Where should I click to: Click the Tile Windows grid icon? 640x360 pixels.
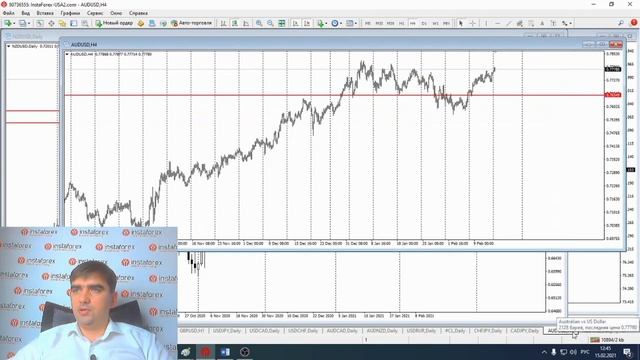coord(282,23)
